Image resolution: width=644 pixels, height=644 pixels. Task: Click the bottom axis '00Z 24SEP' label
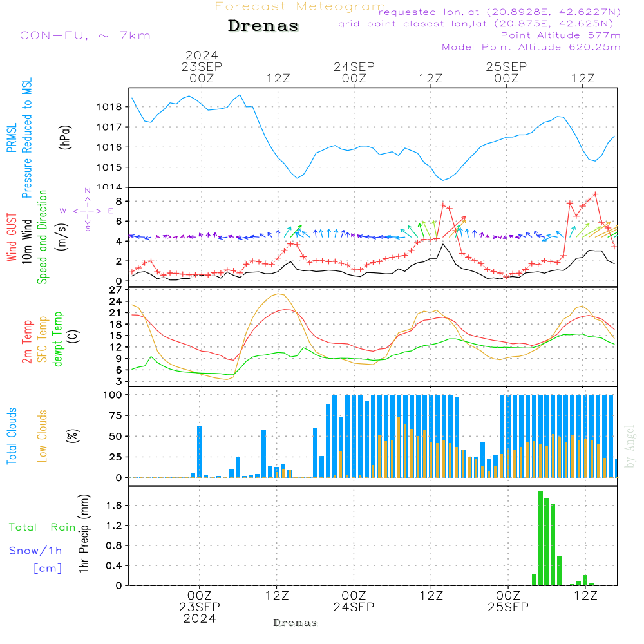[354, 601]
